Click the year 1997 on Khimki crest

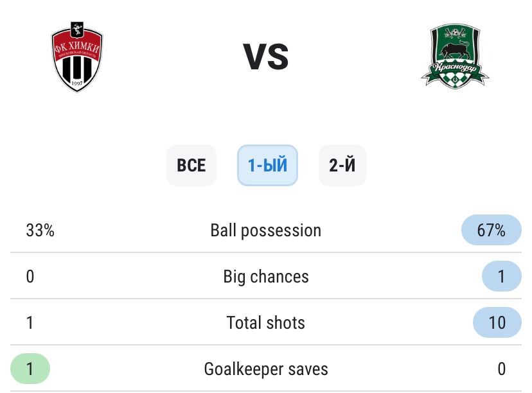(x=76, y=83)
